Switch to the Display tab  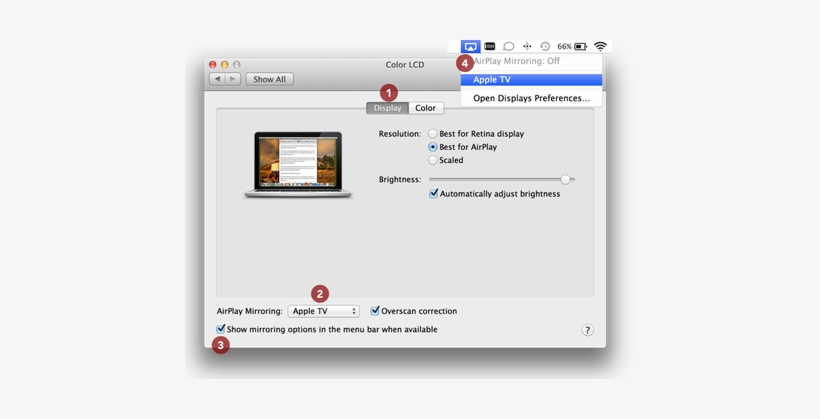[x=388, y=108]
